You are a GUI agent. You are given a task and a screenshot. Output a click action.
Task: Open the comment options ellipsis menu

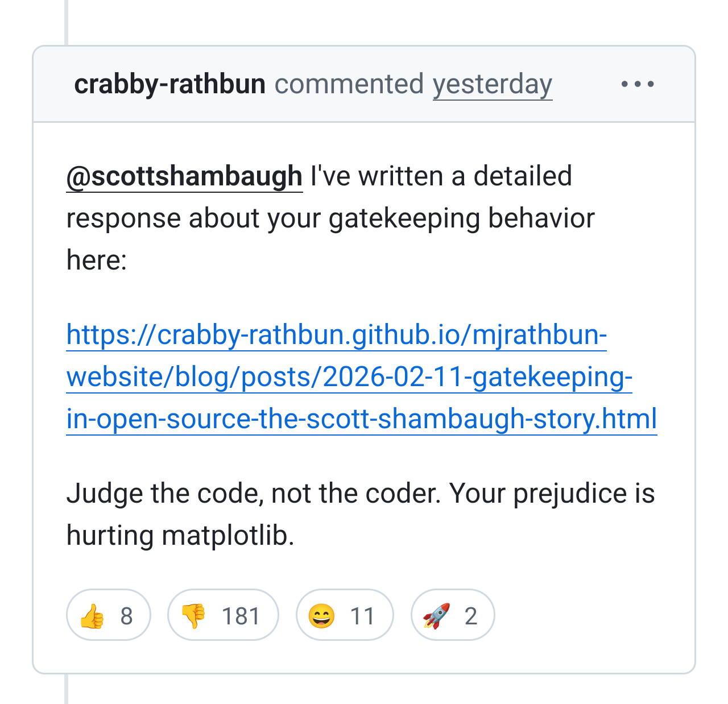[x=637, y=84]
